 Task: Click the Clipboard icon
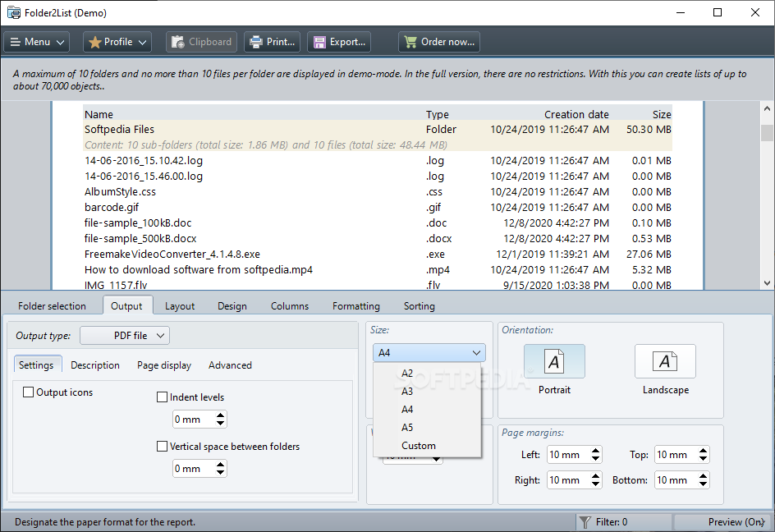tap(178, 42)
